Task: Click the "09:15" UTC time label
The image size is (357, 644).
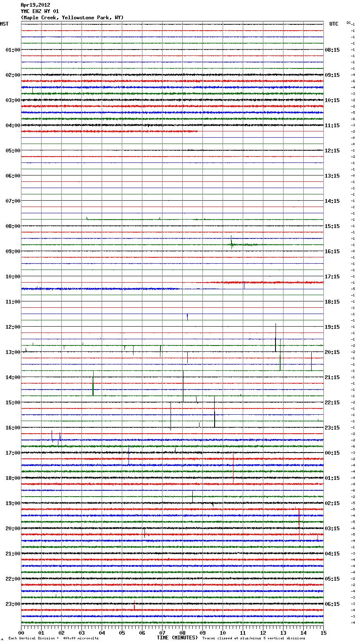Action: 332,75
